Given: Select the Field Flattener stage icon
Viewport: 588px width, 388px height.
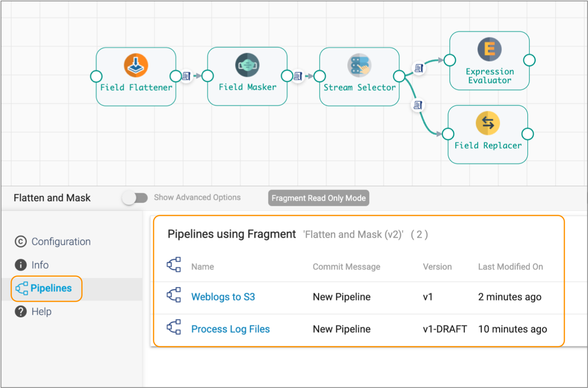Looking at the screenshot, I should [x=136, y=65].
